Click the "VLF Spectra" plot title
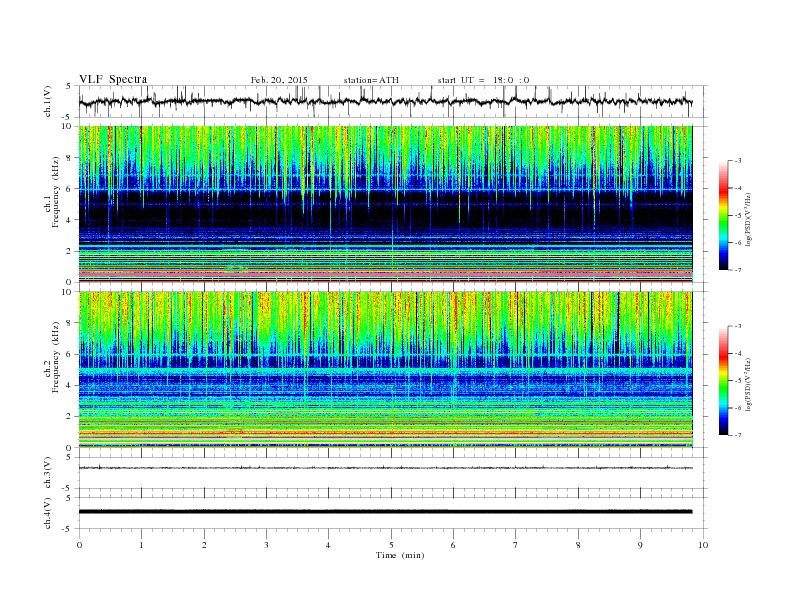 [113, 79]
